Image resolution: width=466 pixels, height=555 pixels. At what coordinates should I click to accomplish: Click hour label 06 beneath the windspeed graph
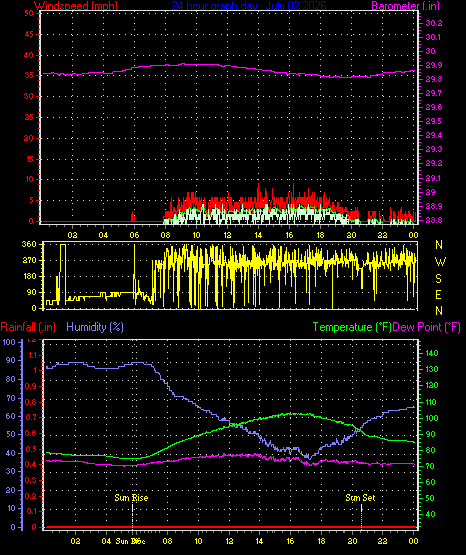[134, 235]
